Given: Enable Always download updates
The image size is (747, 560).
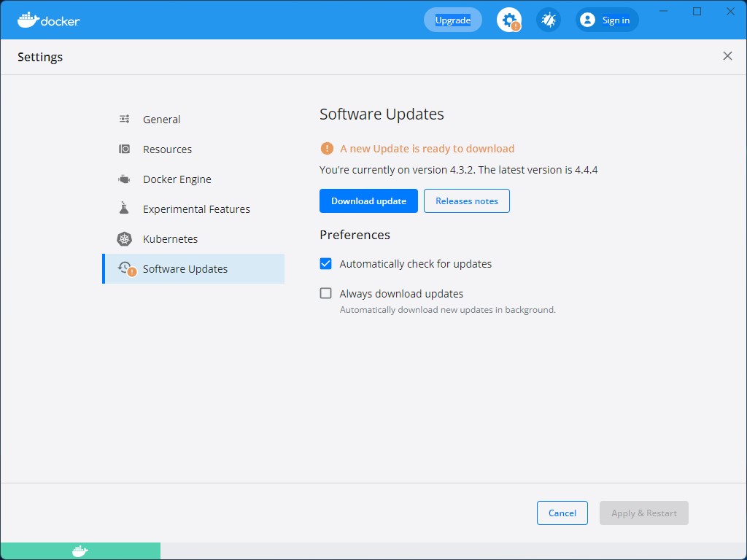Looking at the screenshot, I should point(325,293).
